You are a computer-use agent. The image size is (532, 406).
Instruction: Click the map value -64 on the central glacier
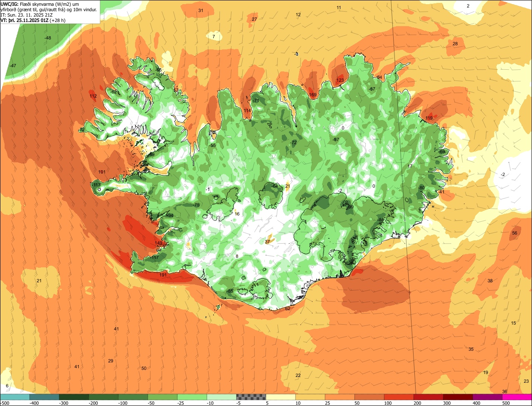[x=275, y=186]
